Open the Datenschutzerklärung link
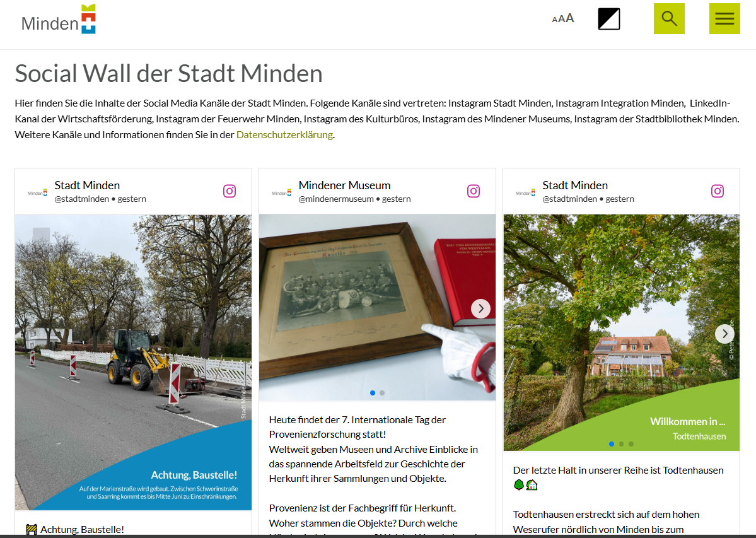 pyautogui.click(x=284, y=134)
